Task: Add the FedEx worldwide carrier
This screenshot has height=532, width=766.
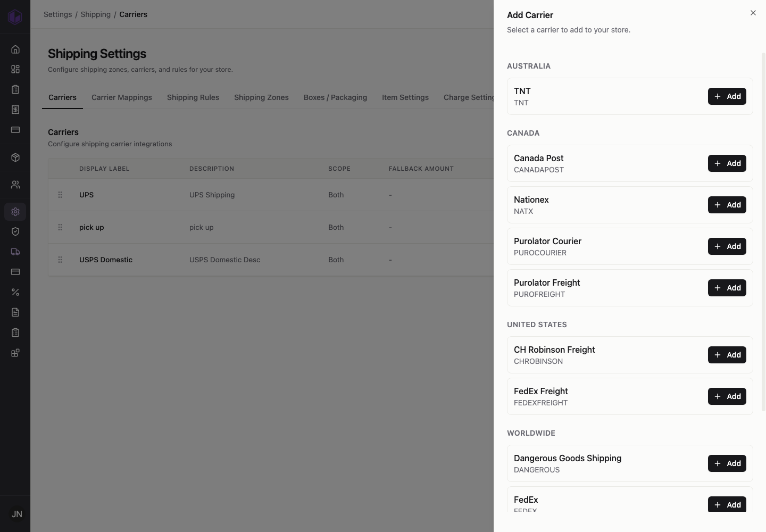Action: [727, 504]
